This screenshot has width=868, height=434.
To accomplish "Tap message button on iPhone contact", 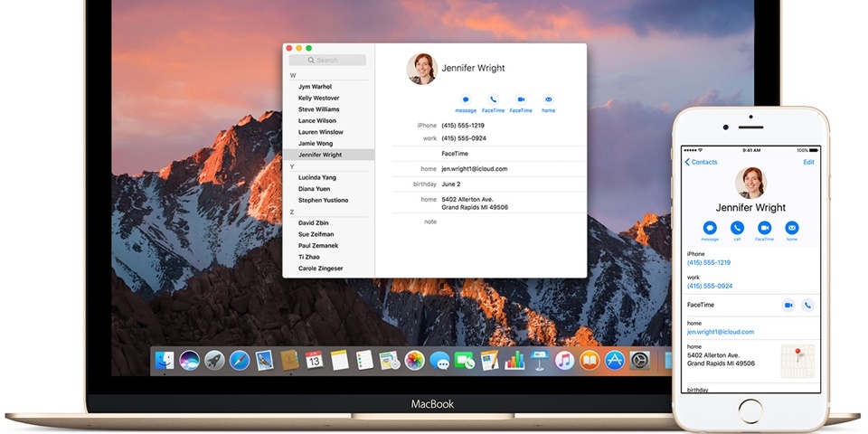I will click(710, 228).
